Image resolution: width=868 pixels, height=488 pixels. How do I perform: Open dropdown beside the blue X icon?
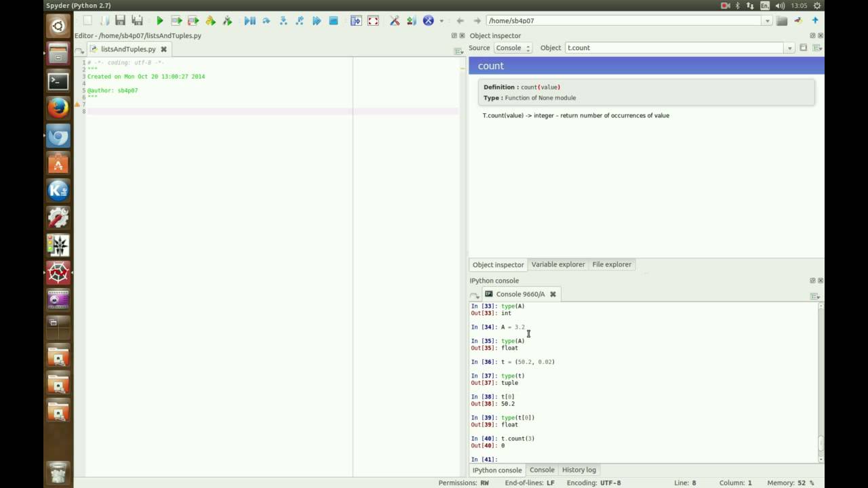click(441, 21)
